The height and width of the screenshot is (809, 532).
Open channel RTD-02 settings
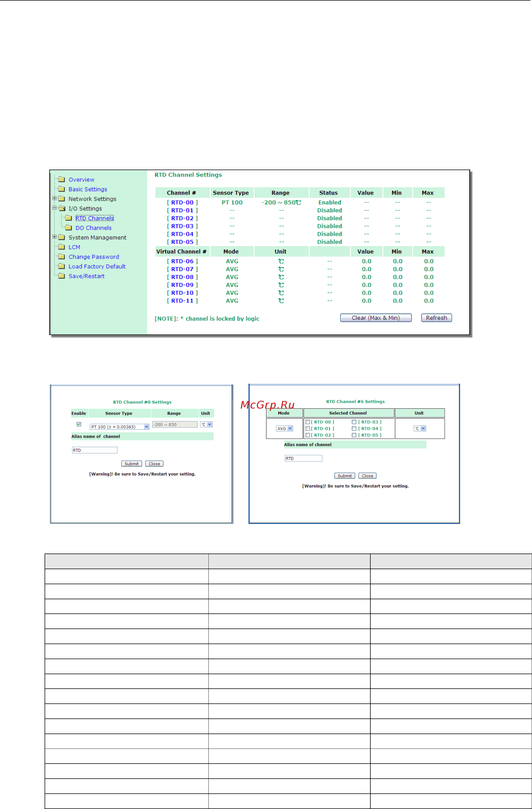182,218
